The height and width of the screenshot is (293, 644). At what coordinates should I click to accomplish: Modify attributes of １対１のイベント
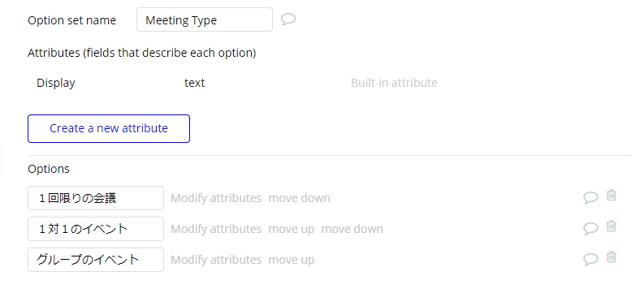[x=216, y=229]
